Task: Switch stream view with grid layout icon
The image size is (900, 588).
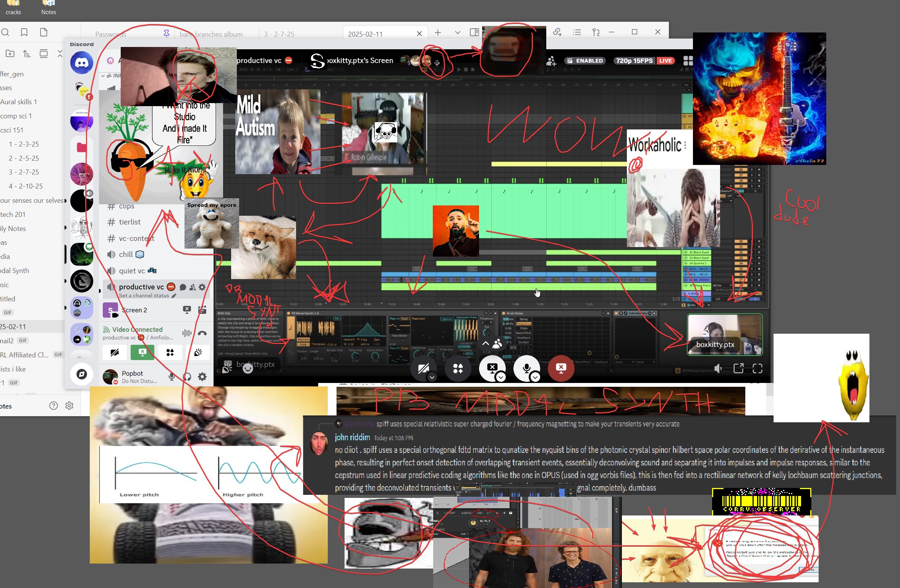Action: pyautogui.click(x=688, y=61)
